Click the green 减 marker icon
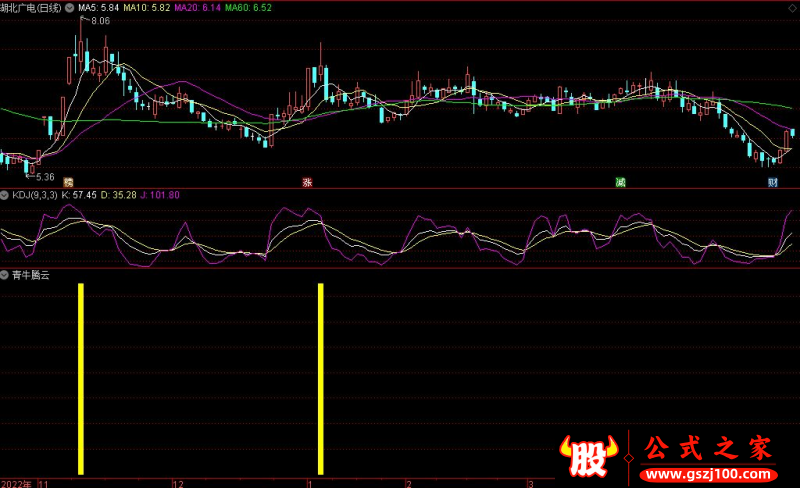The width and height of the screenshot is (800, 488). coord(620,182)
